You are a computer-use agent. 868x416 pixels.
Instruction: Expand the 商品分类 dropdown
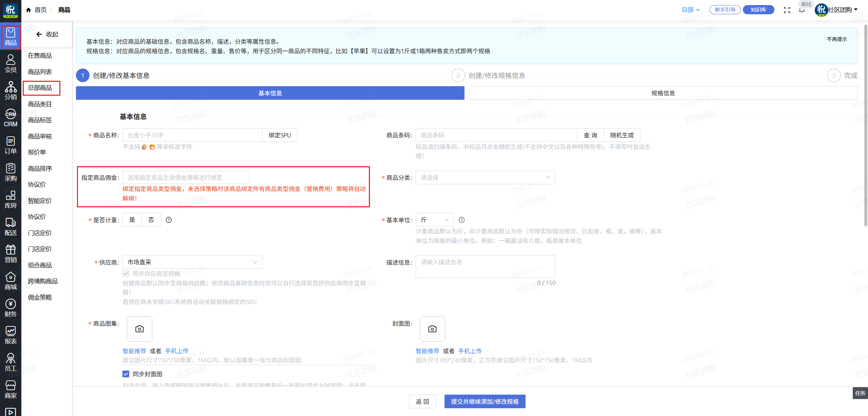485,177
